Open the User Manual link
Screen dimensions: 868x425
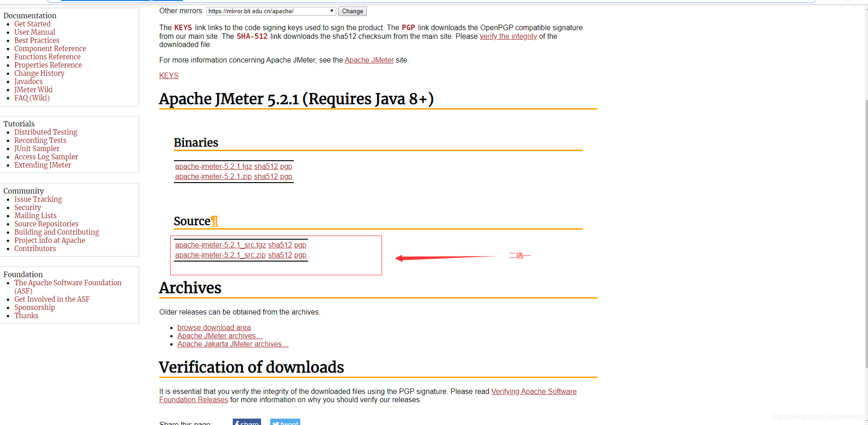click(x=35, y=32)
